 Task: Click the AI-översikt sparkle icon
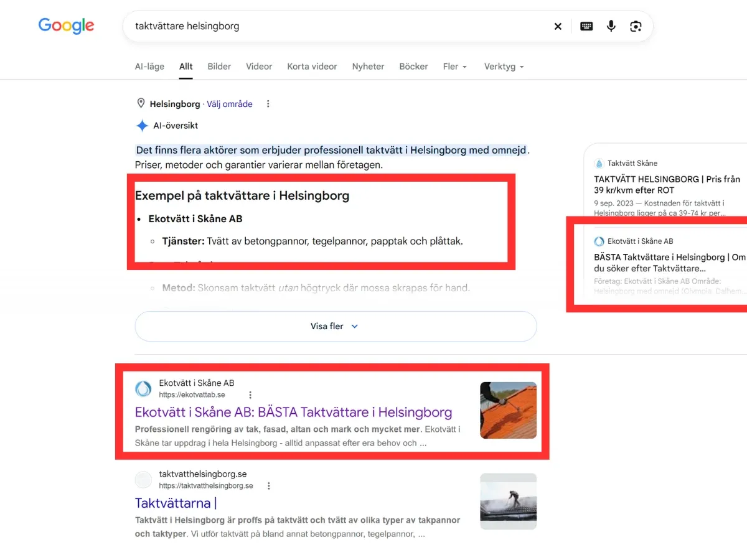(x=142, y=126)
